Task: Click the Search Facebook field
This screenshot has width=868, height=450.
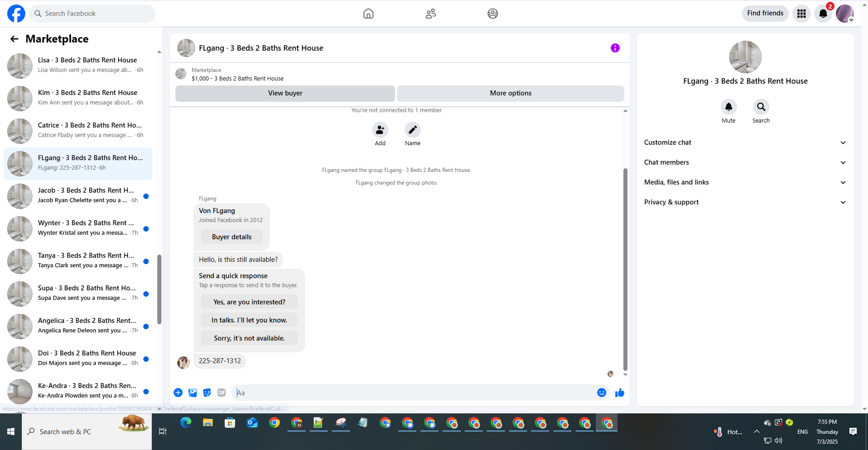Action: [92, 14]
